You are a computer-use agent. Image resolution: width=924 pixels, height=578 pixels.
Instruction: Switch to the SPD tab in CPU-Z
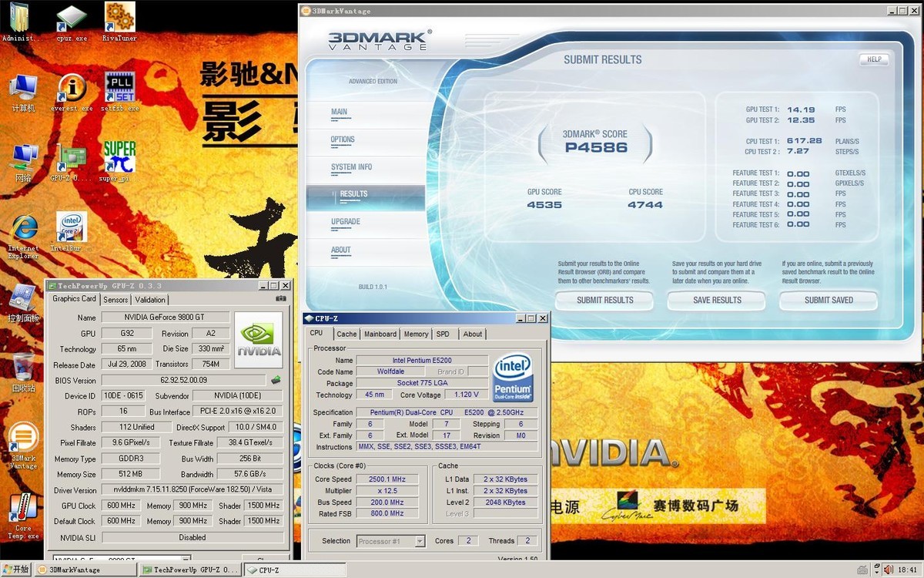(x=443, y=334)
